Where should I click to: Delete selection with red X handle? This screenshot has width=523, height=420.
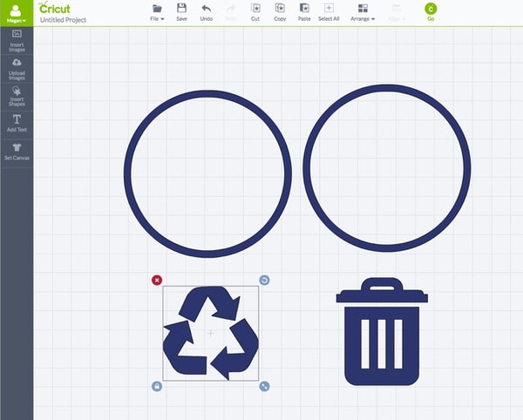pos(157,280)
